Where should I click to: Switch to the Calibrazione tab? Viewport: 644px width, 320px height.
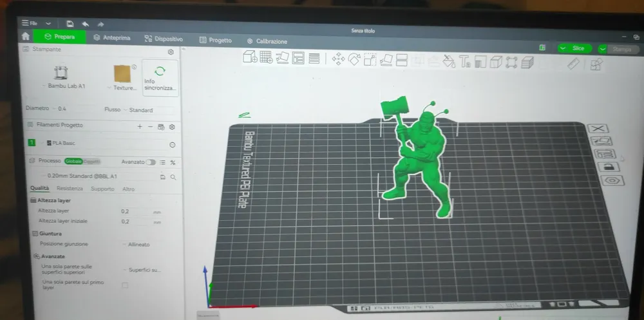pyautogui.click(x=267, y=41)
